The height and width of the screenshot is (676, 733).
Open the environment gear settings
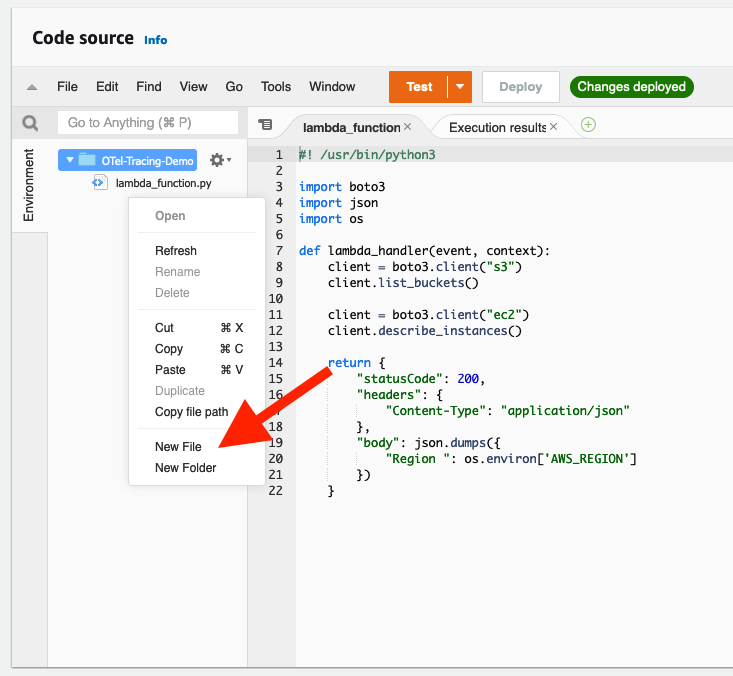(x=220, y=160)
